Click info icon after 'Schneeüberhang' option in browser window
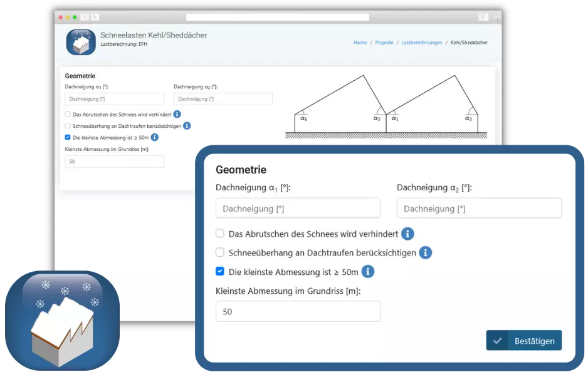This screenshot has width=588, height=377. (x=187, y=126)
